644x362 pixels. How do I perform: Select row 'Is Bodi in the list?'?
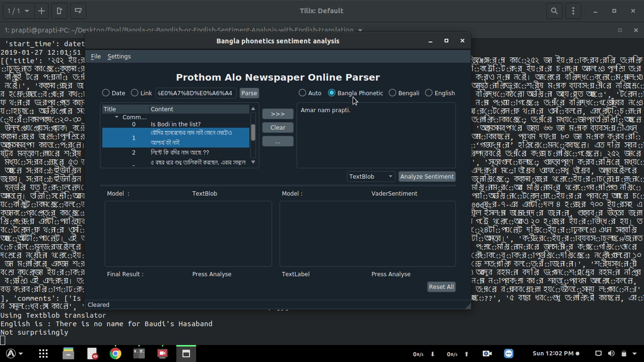(x=175, y=124)
